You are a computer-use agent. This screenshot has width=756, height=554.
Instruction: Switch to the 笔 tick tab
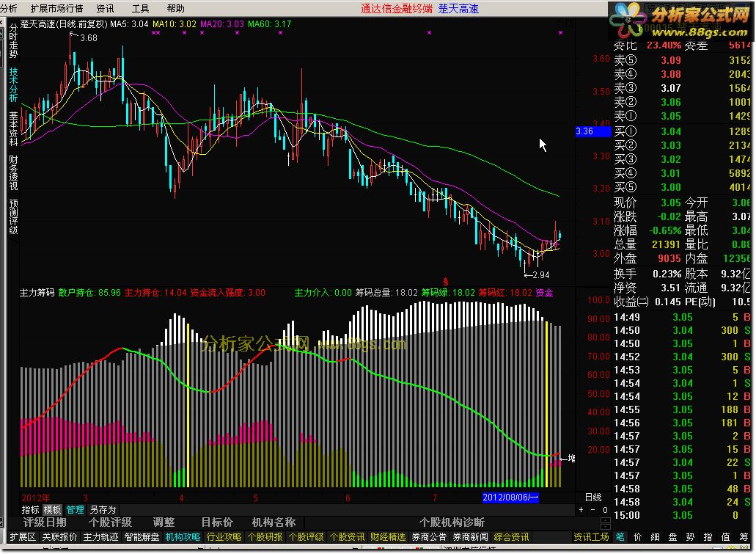click(x=620, y=536)
